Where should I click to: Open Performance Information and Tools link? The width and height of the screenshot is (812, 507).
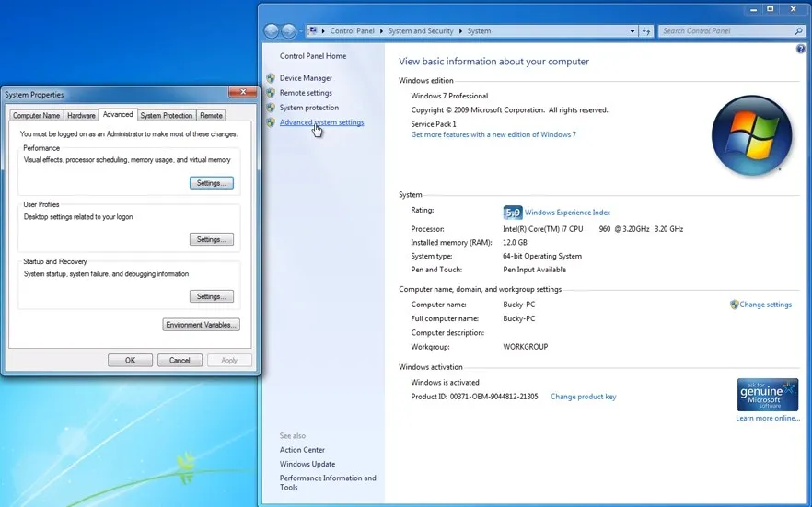pos(328,483)
